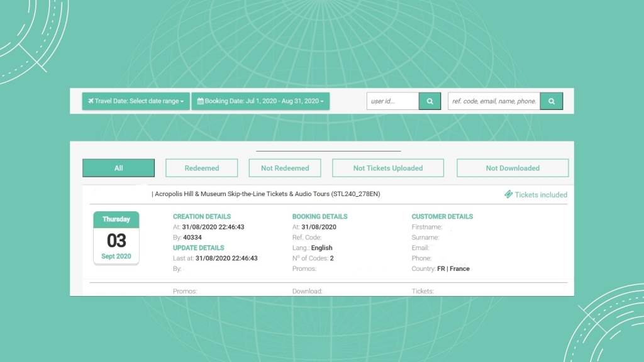Screen dimensions: 644x362
Task: Click the Last at update timestamp
Action: [226, 258]
